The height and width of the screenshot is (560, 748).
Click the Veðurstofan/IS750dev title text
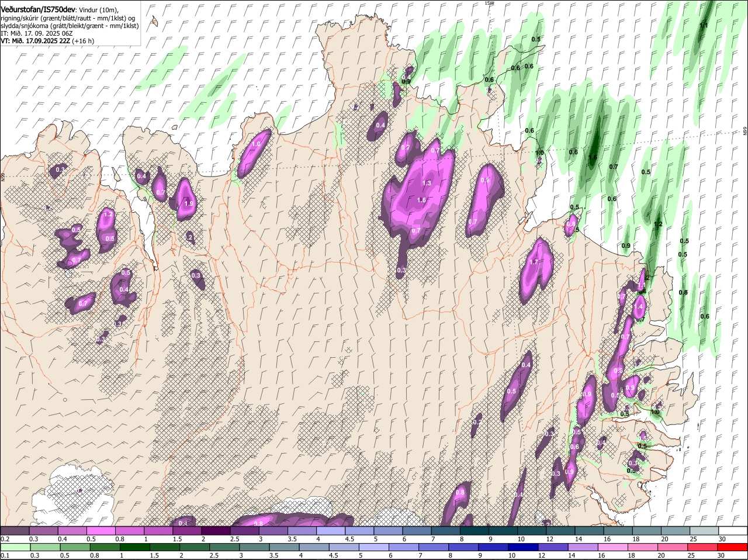click(x=38, y=10)
